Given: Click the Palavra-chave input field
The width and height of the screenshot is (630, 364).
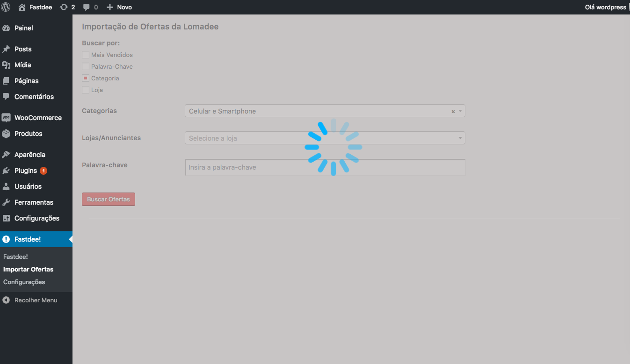Looking at the screenshot, I should click(x=325, y=167).
